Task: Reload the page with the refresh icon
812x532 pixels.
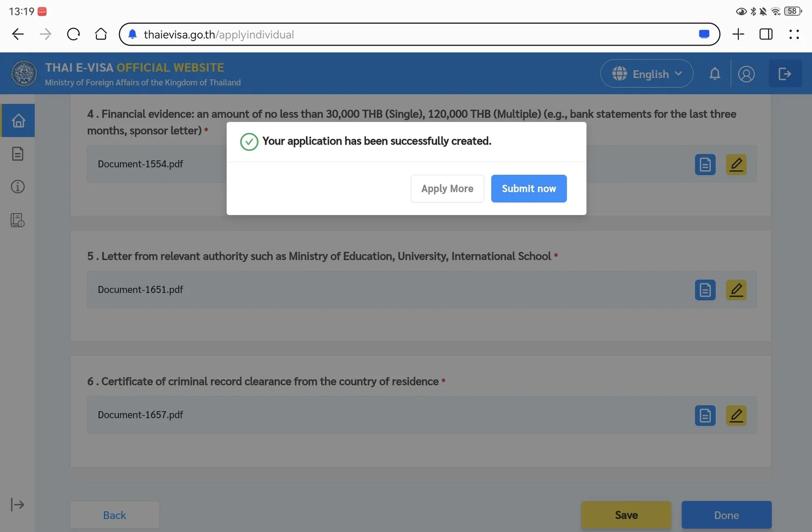Action: point(74,35)
